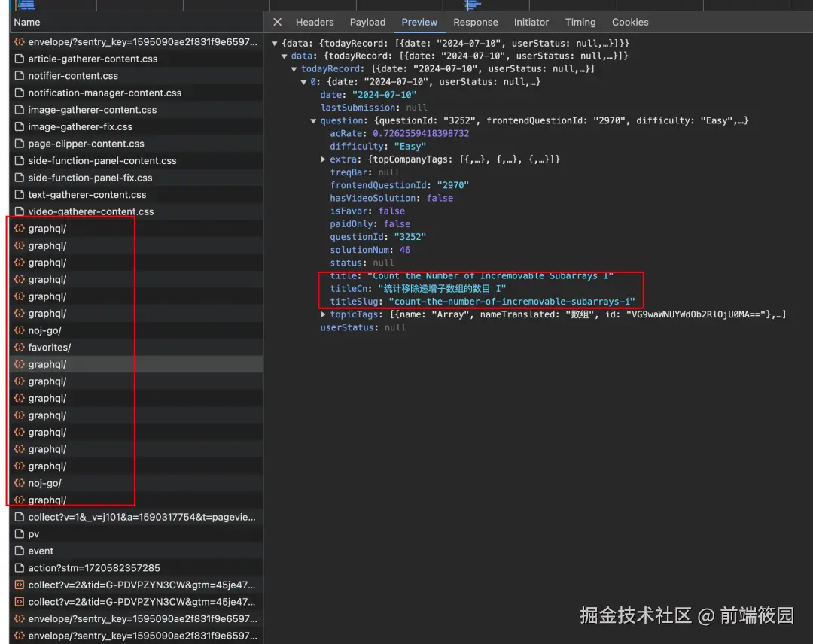Expand the topicTags array
The width and height of the screenshot is (813, 644).
(x=323, y=314)
